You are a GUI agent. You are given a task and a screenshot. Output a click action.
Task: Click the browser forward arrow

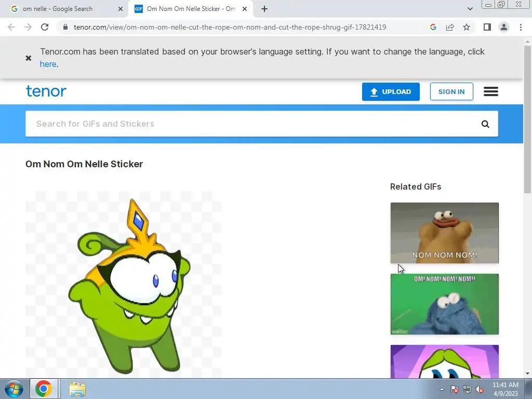coord(28,27)
